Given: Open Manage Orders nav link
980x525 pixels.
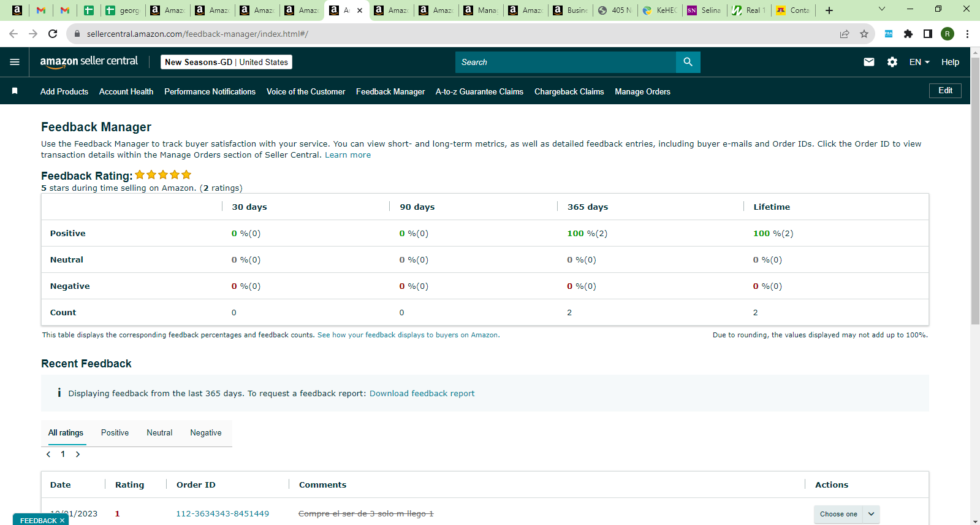Looking at the screenshot, I should 642,91.
